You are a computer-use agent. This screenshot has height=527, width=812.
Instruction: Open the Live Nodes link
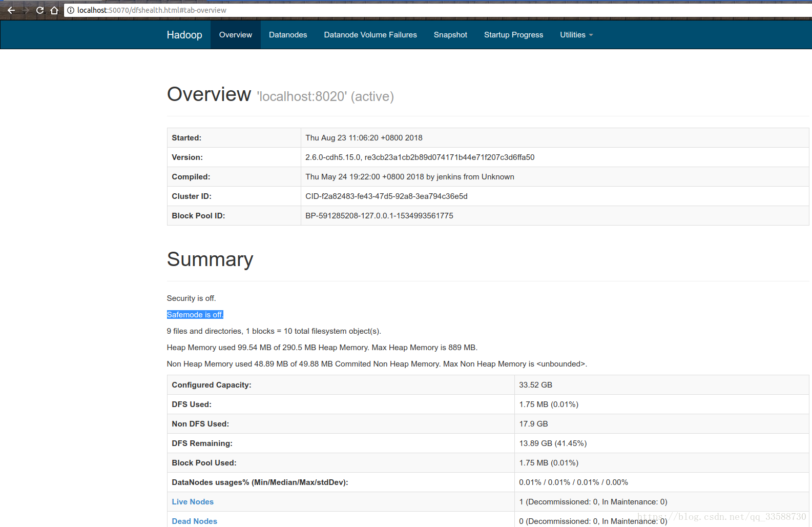(x=193, y=502)
